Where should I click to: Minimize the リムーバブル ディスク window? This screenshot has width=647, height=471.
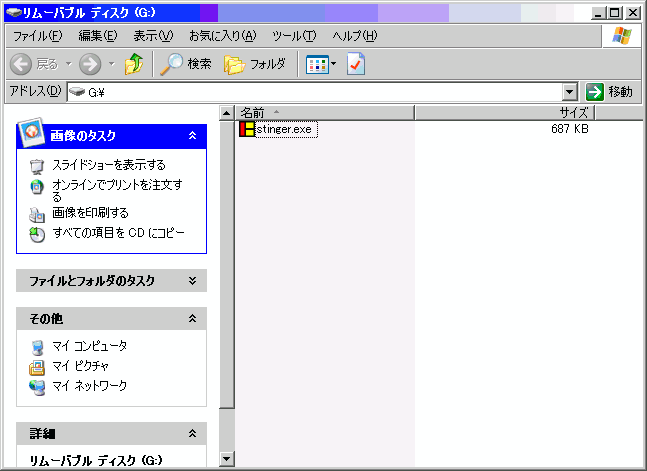tap(598, 13)
